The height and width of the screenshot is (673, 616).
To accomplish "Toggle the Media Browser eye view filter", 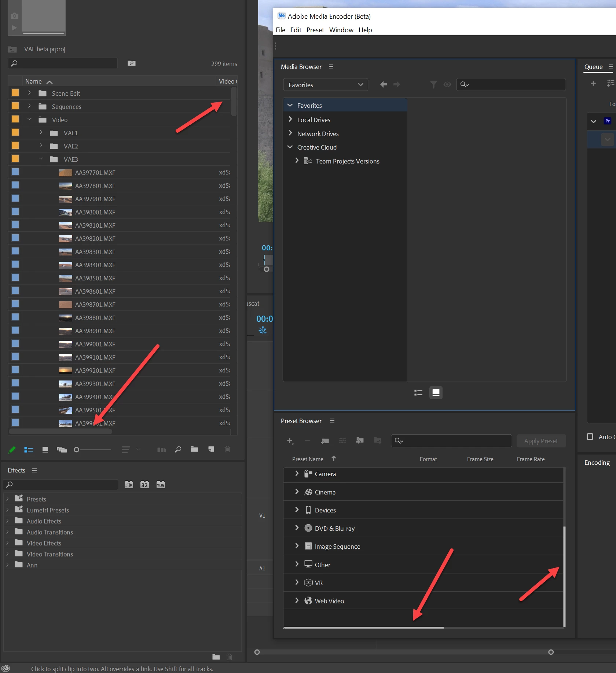I will click(x=447, y=85).
